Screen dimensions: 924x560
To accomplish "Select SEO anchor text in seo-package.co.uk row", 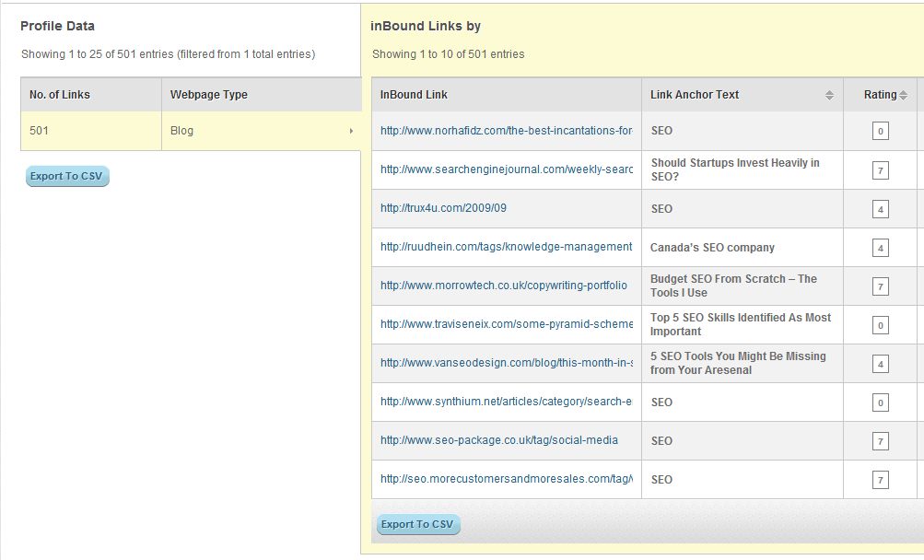I will (x=661, y=441).
